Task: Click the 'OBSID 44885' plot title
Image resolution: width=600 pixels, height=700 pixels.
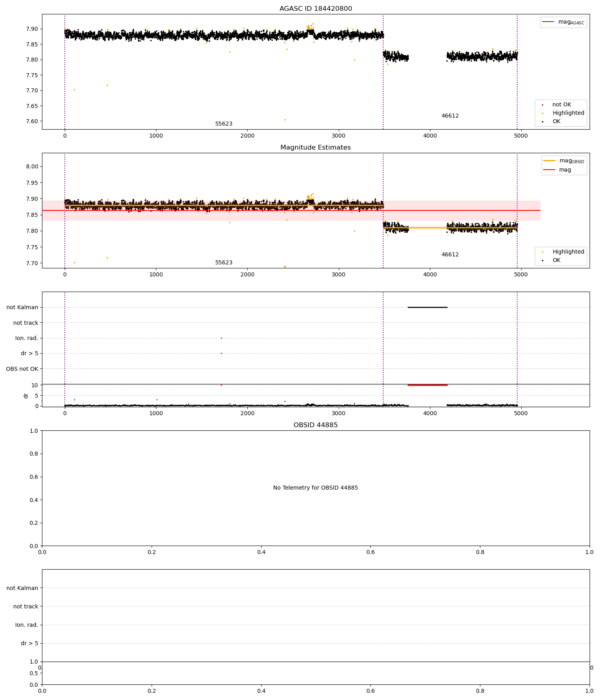Action: click(x=316, y=425)
